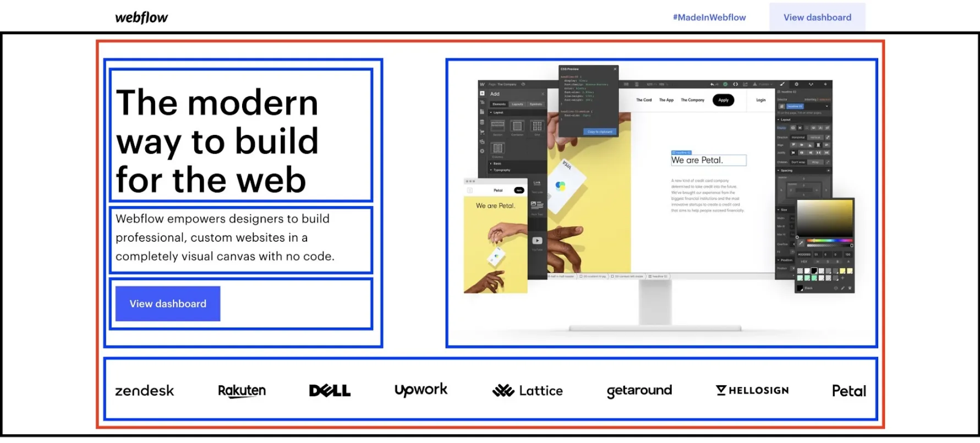Click the "We are Petal." heading on the monitor
Screen dimensions: 980x443
(697, 160)
